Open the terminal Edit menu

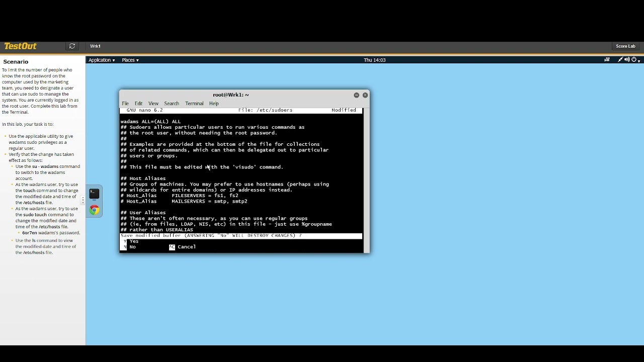[x=138, y=104]
